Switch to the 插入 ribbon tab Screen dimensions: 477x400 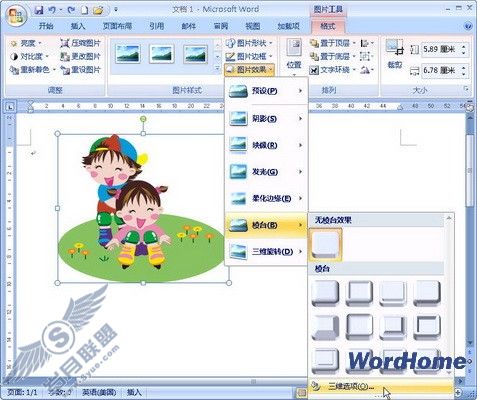click(78, 26)
